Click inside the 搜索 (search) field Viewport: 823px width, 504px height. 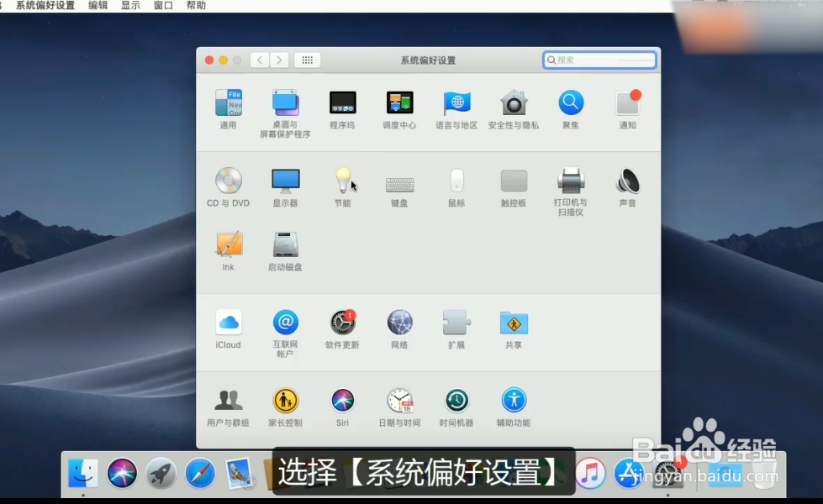click(x=599, y=60)
